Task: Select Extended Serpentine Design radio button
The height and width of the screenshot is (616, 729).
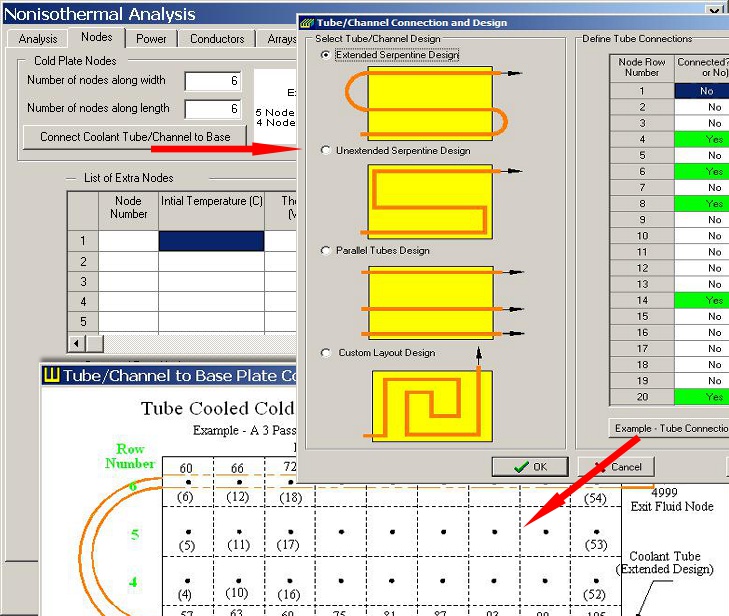Action: click(x=325, y=55)
